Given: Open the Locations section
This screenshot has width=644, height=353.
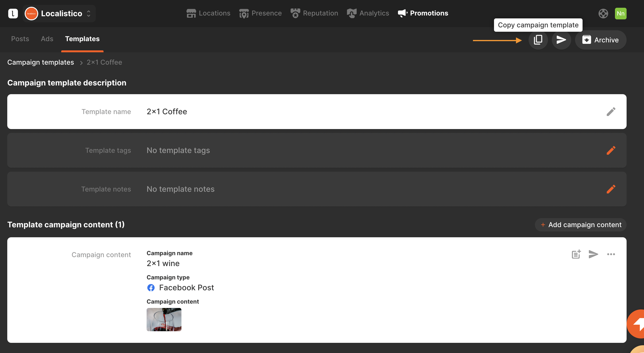Looking at the screenshot, I should (x=208, y=13).
